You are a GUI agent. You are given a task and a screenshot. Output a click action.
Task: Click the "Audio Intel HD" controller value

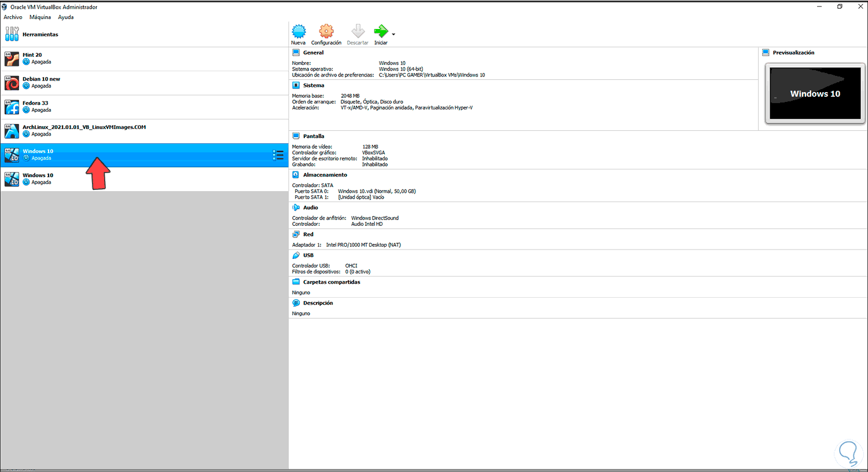pos(367,224)
